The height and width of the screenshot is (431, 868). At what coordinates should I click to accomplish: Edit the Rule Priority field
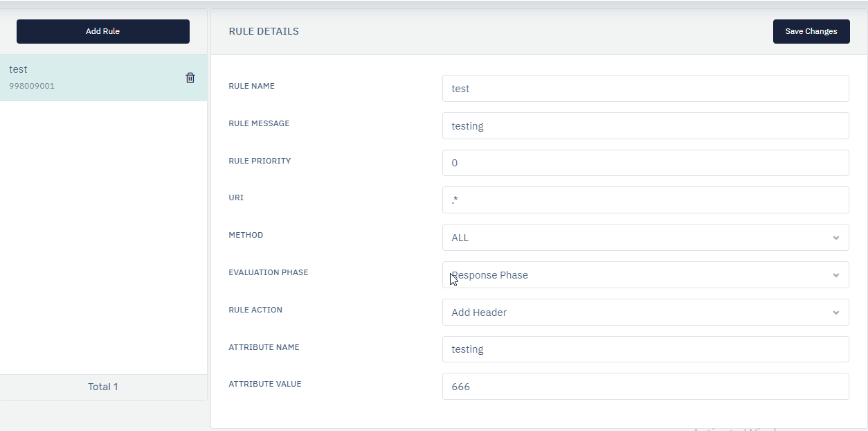pos(646,163)
